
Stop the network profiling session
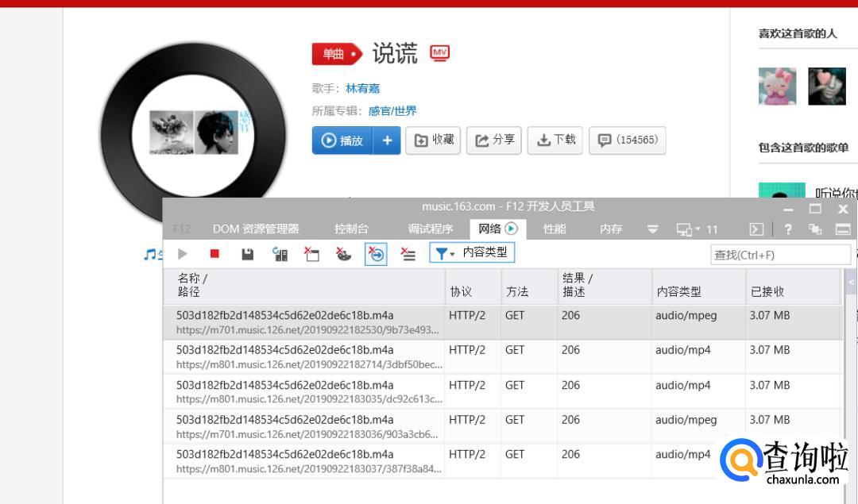tap(214, 254)
